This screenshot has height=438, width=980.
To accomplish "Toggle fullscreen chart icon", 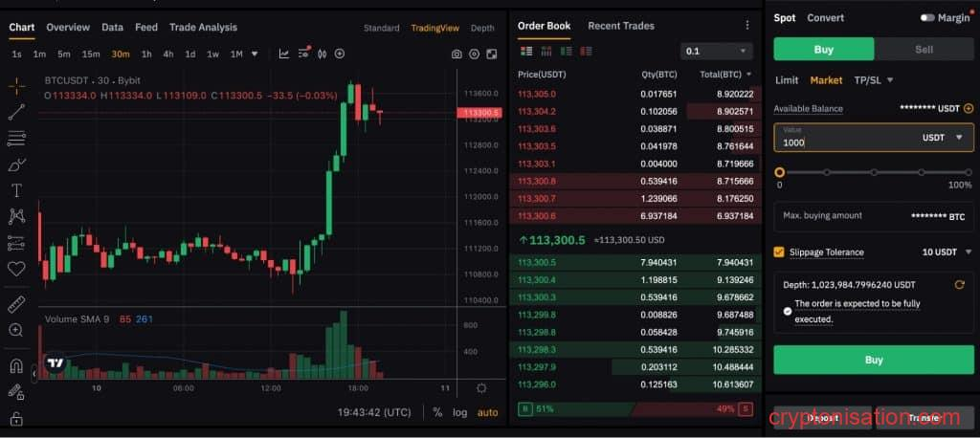I will point(491,55).
